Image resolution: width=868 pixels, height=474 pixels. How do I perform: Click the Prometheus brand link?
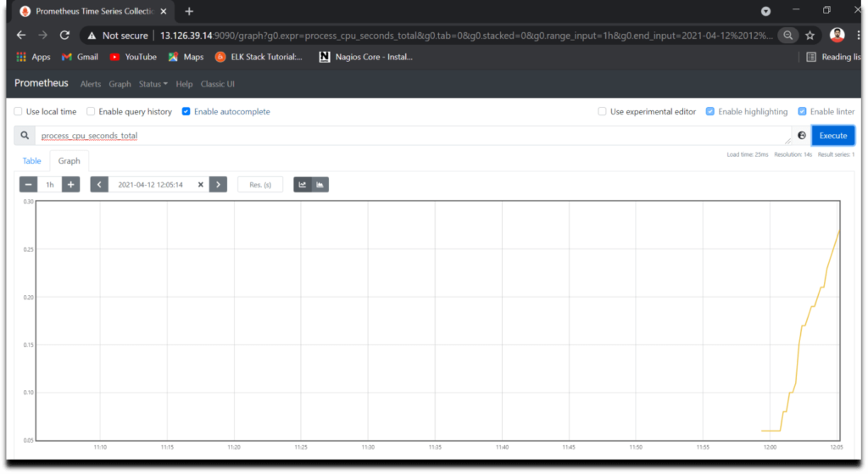(x=42, y=83)
